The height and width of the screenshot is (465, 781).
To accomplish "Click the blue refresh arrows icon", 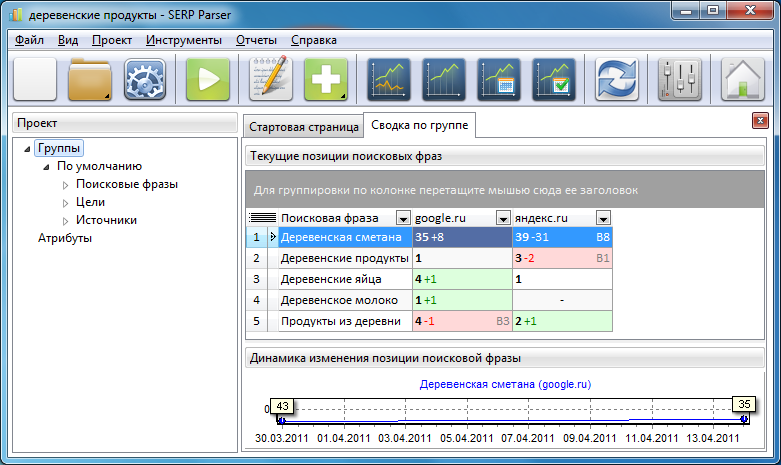I will tap(617, 79).
